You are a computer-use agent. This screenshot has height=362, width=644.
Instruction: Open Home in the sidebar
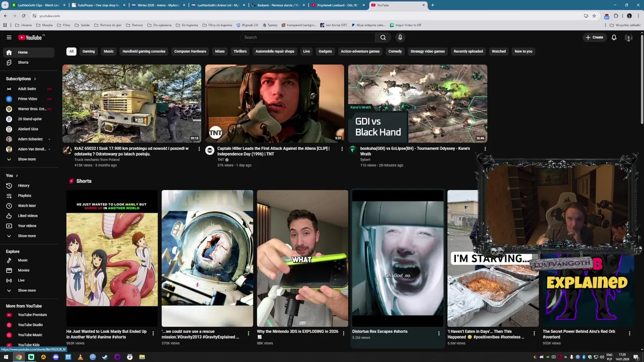29,52
